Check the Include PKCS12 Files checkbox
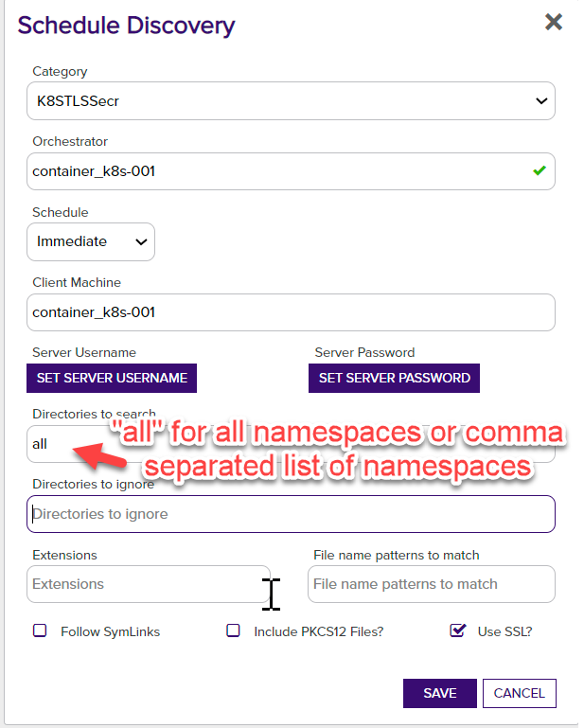 (233, 630)
